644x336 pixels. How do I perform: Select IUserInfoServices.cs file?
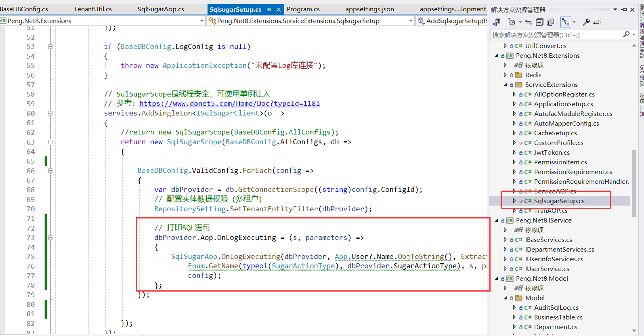[x=554, y=259]
